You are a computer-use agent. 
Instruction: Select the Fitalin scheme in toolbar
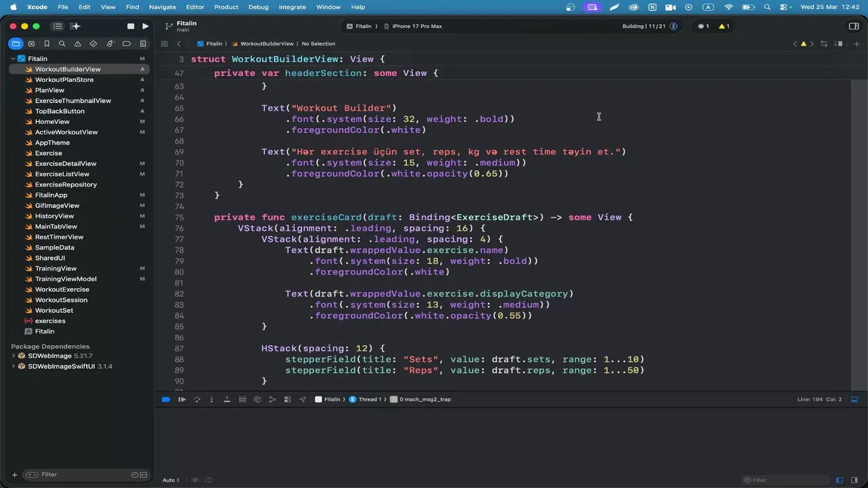tap(359, 26)
